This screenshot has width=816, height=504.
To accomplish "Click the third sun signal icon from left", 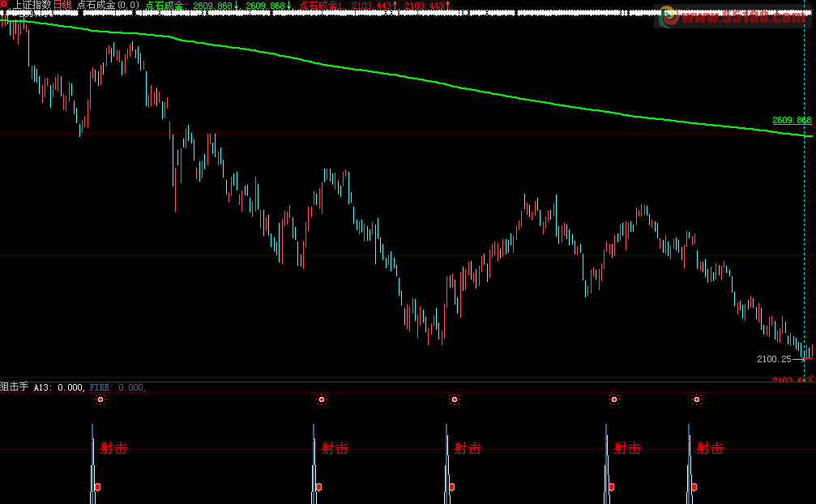I will (x=455, y=399).
